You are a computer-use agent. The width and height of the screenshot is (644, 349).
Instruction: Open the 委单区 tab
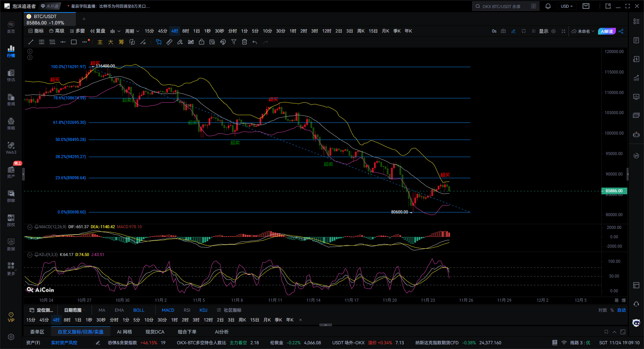click(37, 332)
